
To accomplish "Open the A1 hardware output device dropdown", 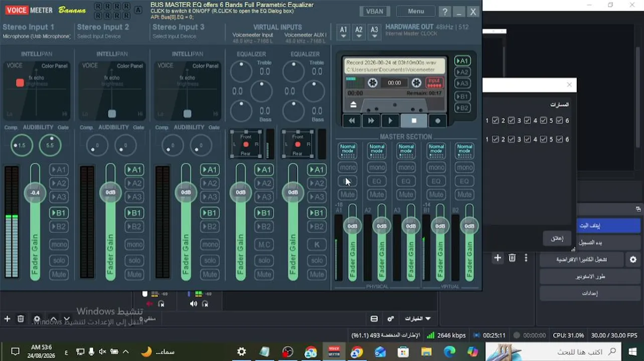I will (x=344, y=32).
